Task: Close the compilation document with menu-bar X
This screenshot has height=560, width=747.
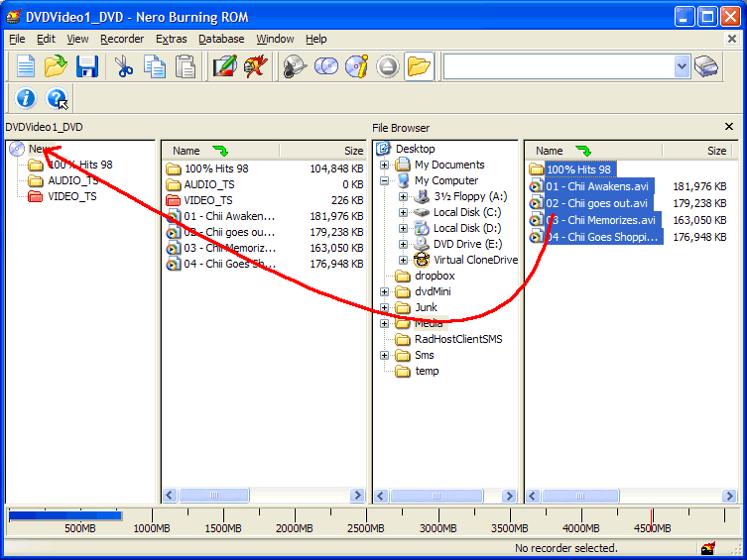Action: 732,39
